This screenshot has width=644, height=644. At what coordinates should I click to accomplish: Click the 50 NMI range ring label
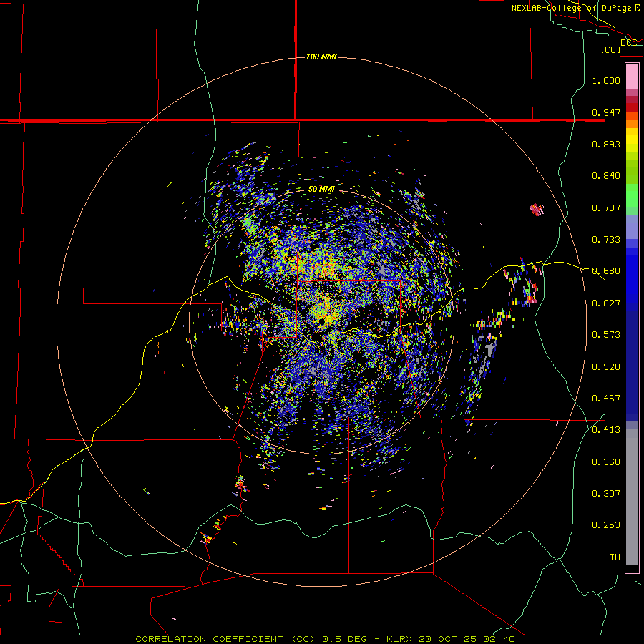(x=321, y=189)
